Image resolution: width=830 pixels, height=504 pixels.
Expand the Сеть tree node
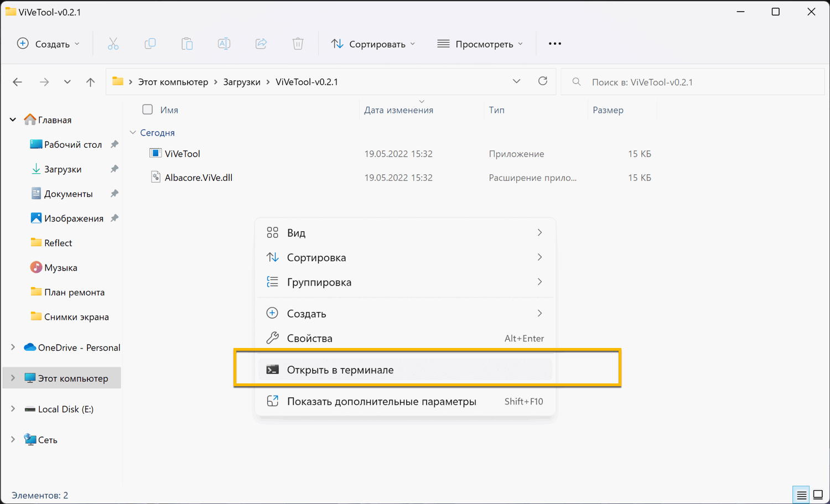point(13,439)
